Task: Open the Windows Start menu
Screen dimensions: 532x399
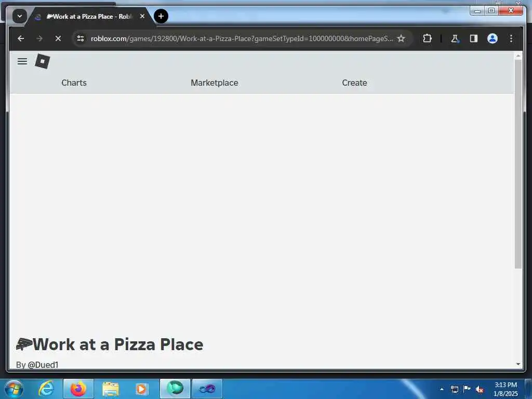Action: (x=14, y=389)
